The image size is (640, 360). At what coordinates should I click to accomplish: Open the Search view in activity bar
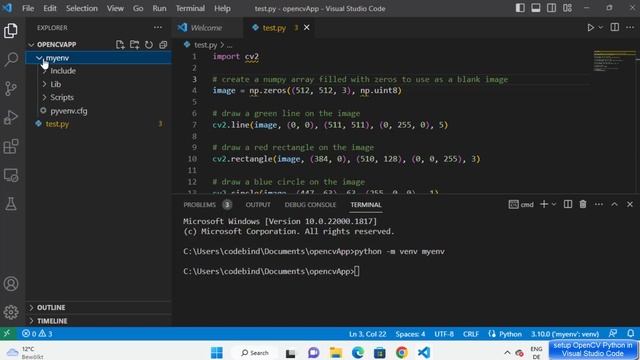(x=11, y=60)
